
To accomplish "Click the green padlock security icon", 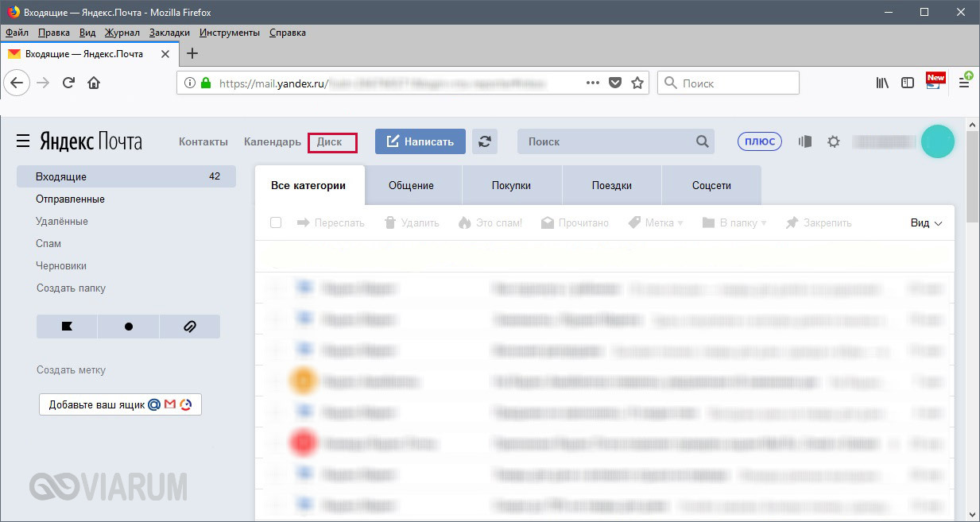I will coord(206,83).
